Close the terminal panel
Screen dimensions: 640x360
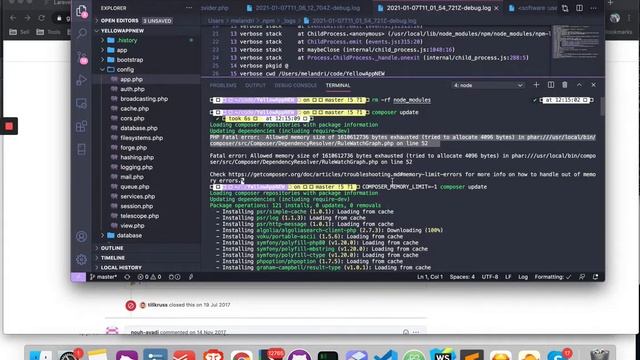tap(593, 85)
